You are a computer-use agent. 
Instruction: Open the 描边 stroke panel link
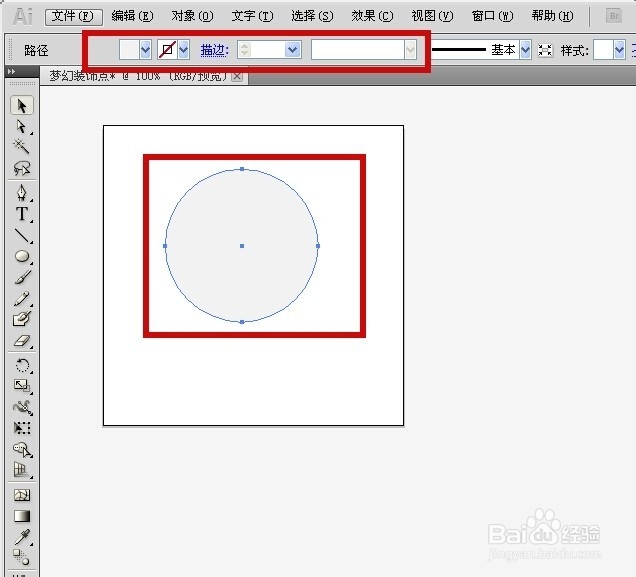[215, 50]
